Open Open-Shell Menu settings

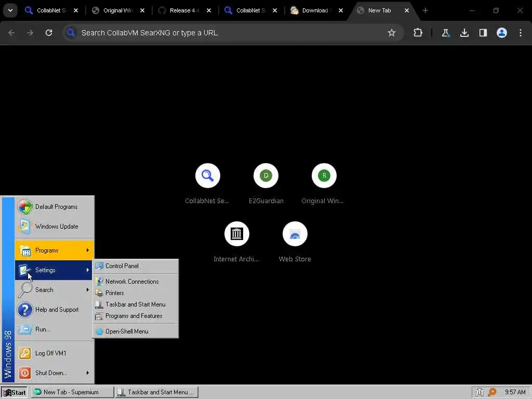point(136,331)
